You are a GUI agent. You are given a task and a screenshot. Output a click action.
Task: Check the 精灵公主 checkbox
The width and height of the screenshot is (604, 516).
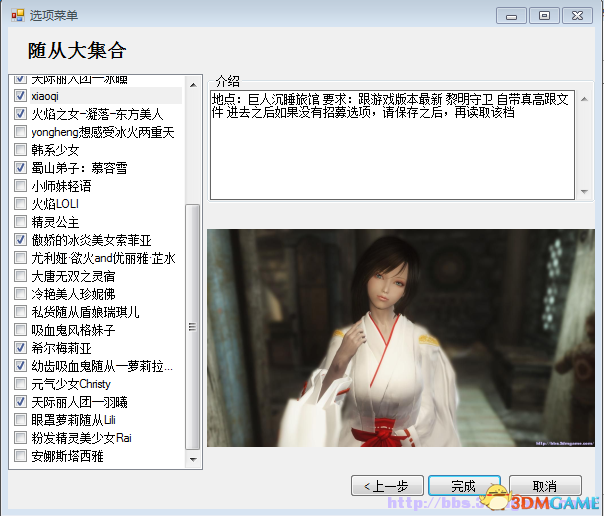click(x=20, y=221)
